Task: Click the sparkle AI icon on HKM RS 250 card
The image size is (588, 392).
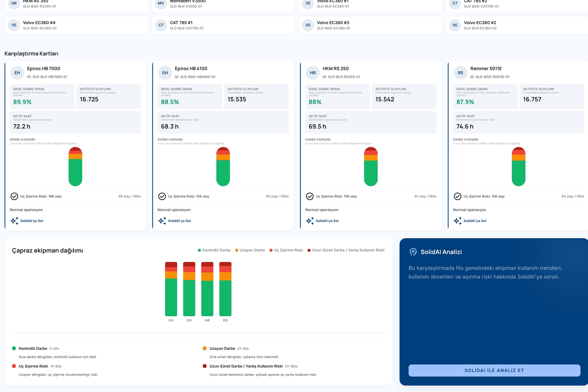Action: point(310,221)
